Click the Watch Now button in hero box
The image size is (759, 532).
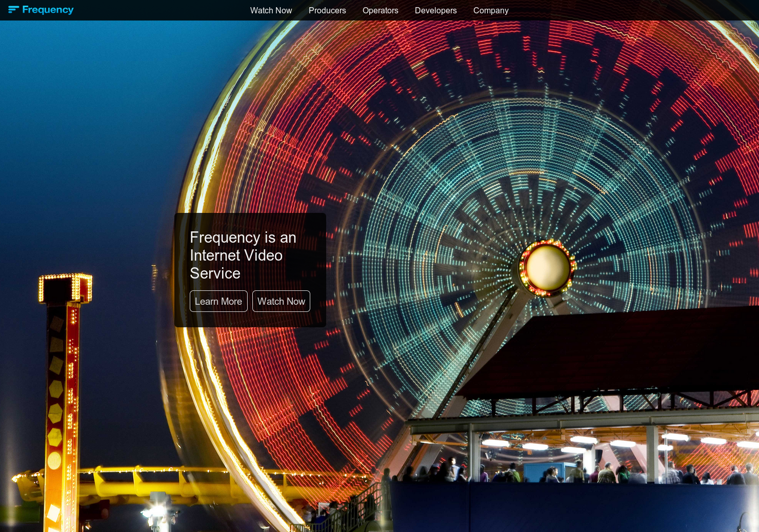(281, 301)
